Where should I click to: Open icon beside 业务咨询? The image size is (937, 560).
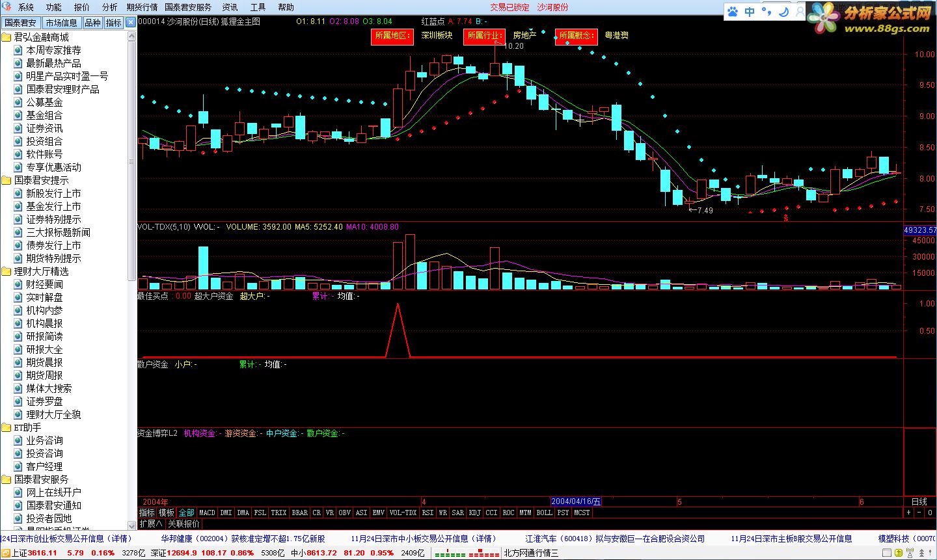[x=18, y=440]
